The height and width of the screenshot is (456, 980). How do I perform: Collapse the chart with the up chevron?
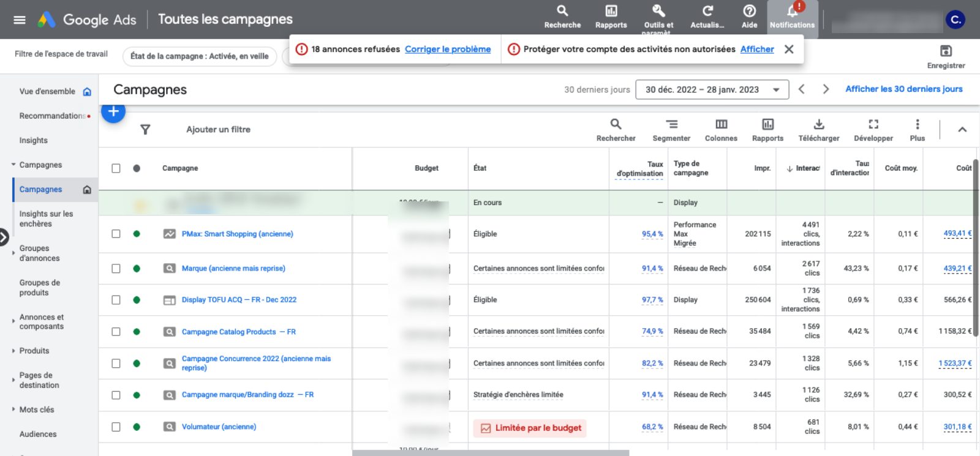point(962,129)
